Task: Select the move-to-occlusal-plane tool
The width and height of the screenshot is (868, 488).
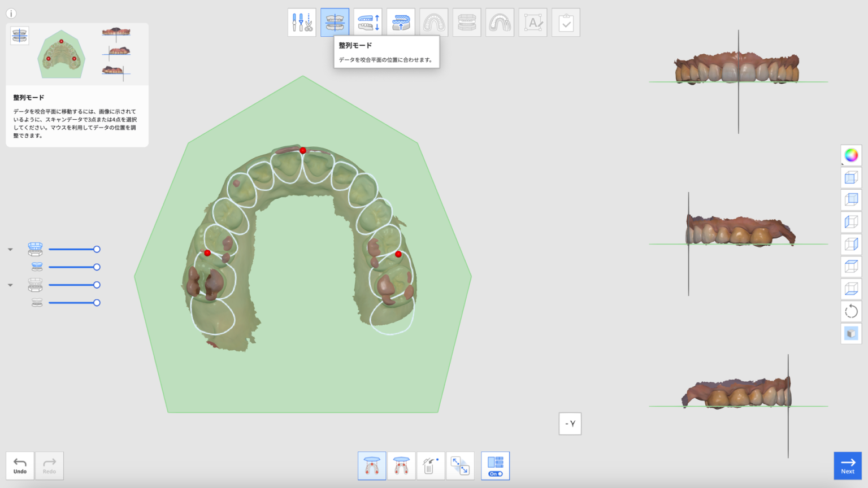Action: pyautogui.click(x=400, y=21)
